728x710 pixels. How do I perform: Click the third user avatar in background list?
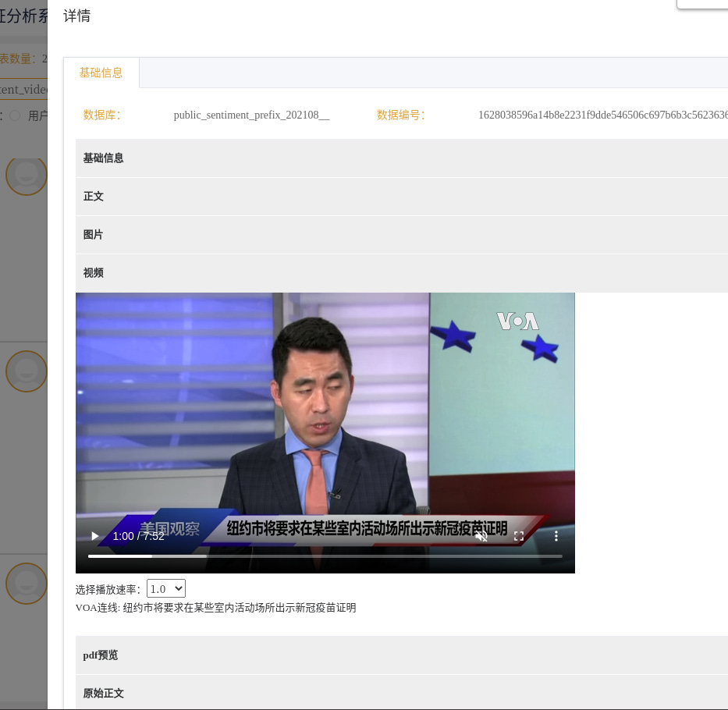(27, 584)
